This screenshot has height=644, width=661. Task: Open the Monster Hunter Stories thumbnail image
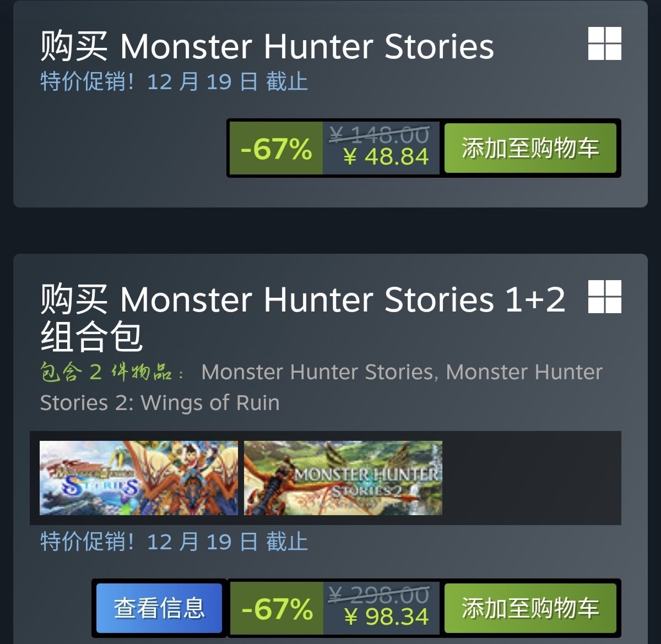pyautogui.click(x=139, y=478)
